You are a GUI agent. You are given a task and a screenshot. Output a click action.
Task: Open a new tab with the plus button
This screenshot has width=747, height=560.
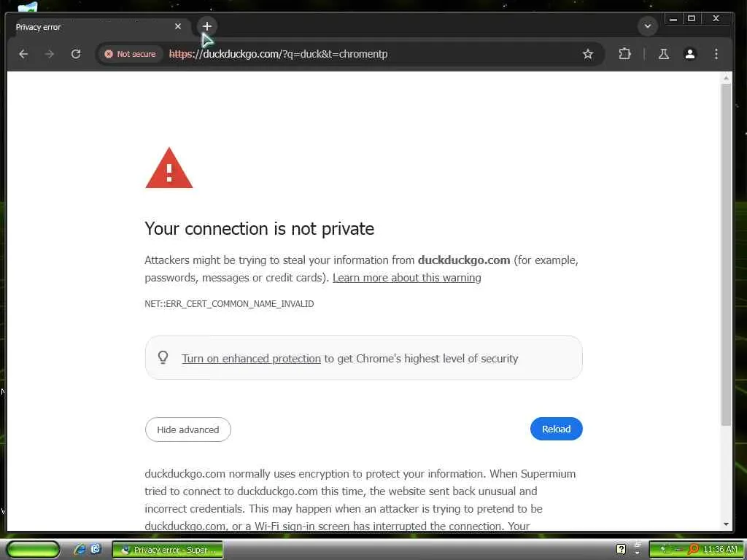coord(206,26)
